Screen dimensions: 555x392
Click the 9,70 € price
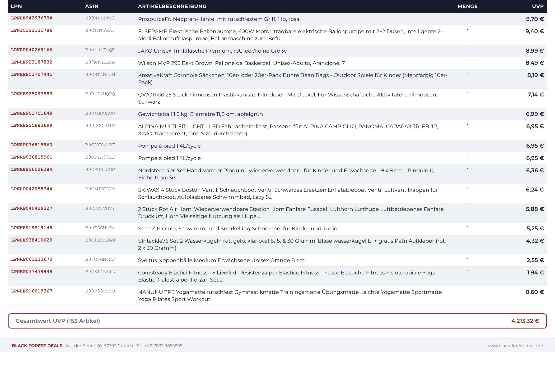(x=535, y=19)
